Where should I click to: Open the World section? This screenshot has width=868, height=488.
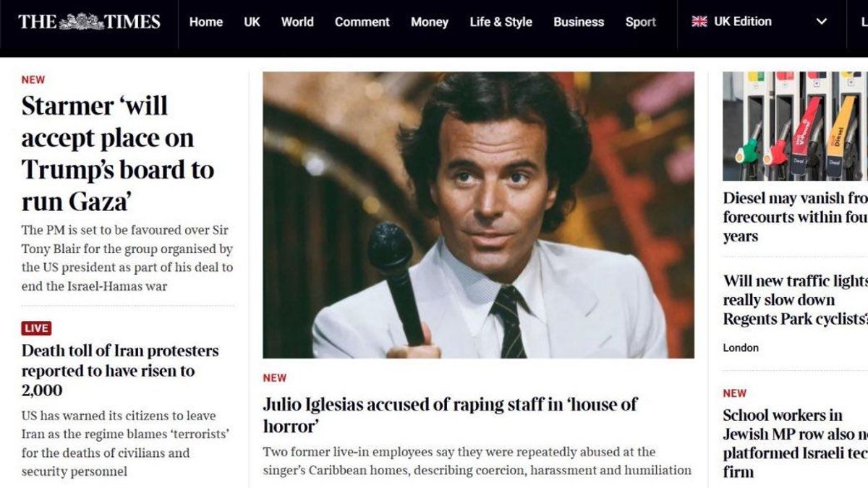(297, 22)
